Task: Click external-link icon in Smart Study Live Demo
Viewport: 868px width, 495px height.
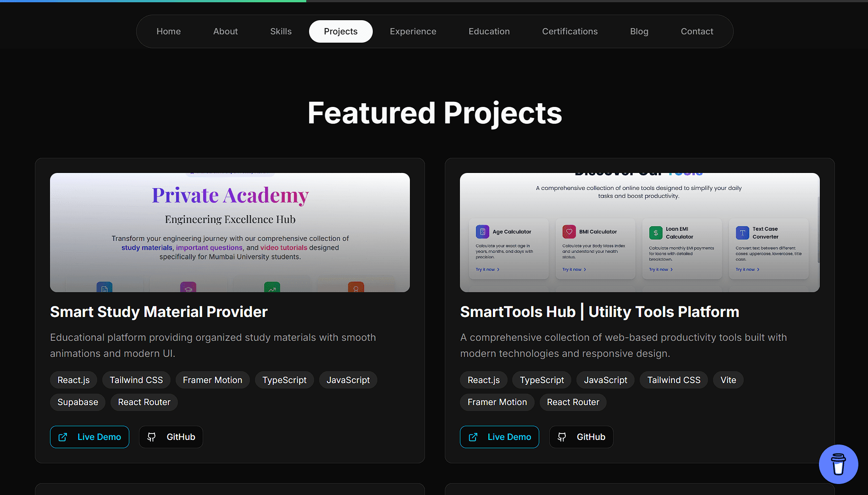Action: pos(63,437)
